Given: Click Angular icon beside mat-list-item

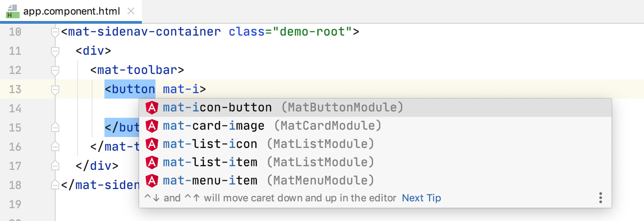Looking at the screenshot, I should coord(151,162).
